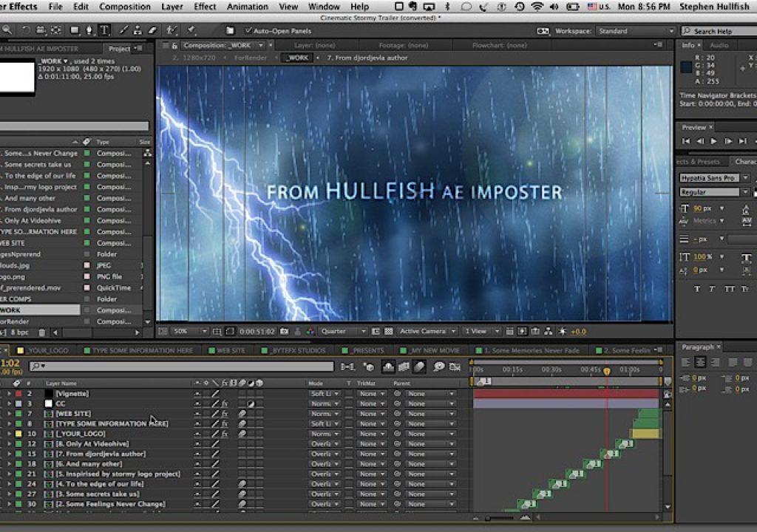Click the red label swatch of Vignette layer
757x532 pixels.
click(x=18, y=394)
